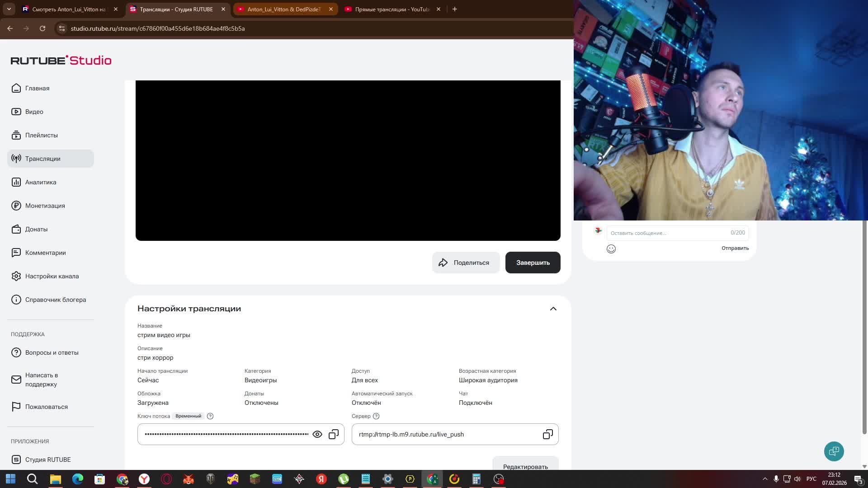
Task: Show hidden system tray icons
Action: point(765,479)
